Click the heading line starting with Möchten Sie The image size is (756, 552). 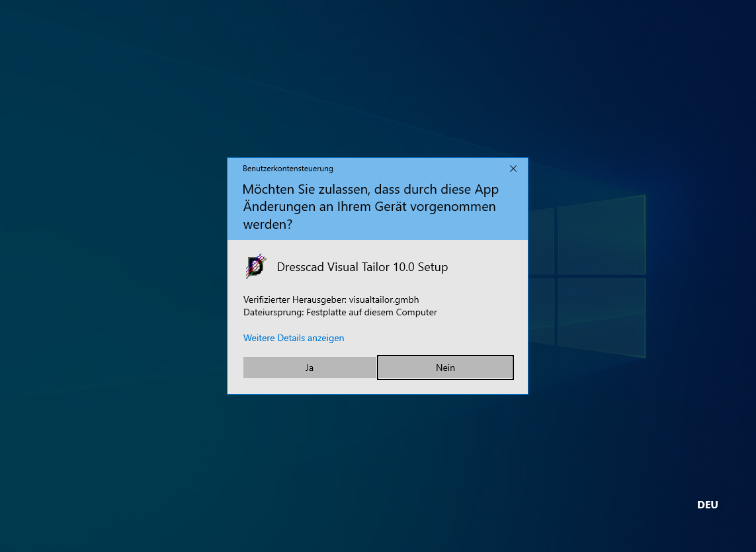[x=370, y=190]
